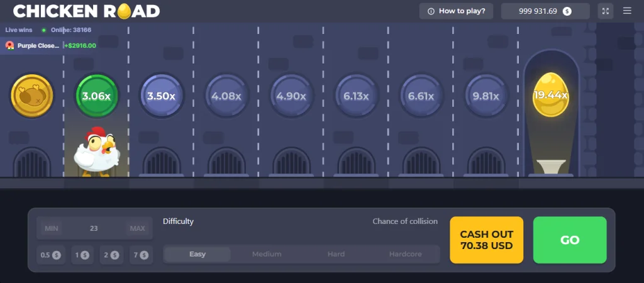Click the Online: 38166 counter

coord(71,30)
